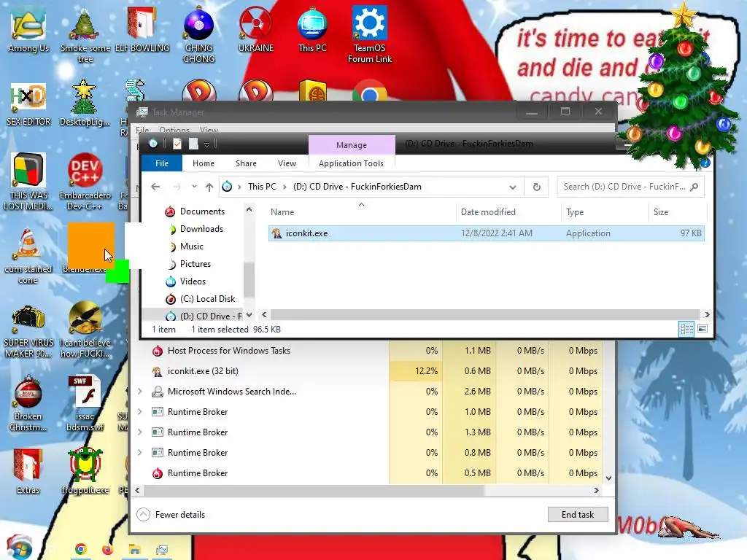Image resolution: width=747 pixels, height=560 pixels.
Task: Select the UKRAINE desktop icon
Action: click(256, 29)
